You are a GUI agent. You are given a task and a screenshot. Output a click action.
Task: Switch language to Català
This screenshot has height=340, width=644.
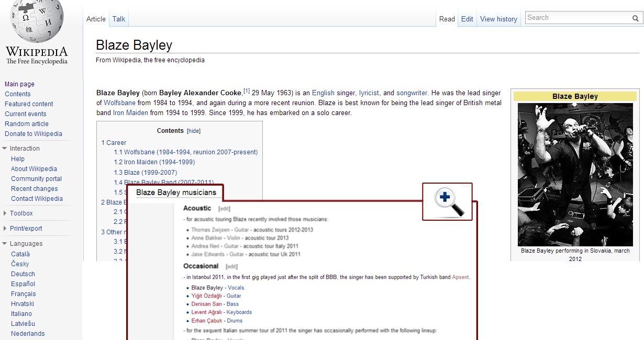point(20,254)
